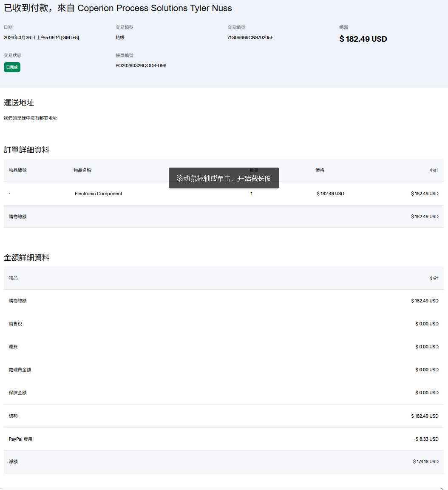Click invoice number PO20260326QOD8-D98
The image size is (448, 490).
(x=141, y=66)
